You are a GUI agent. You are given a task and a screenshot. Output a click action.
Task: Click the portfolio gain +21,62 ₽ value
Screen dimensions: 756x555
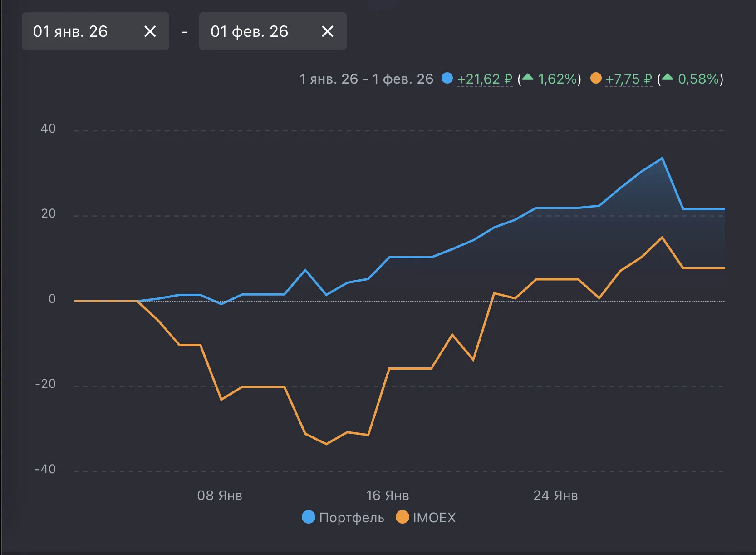point(485,79)
